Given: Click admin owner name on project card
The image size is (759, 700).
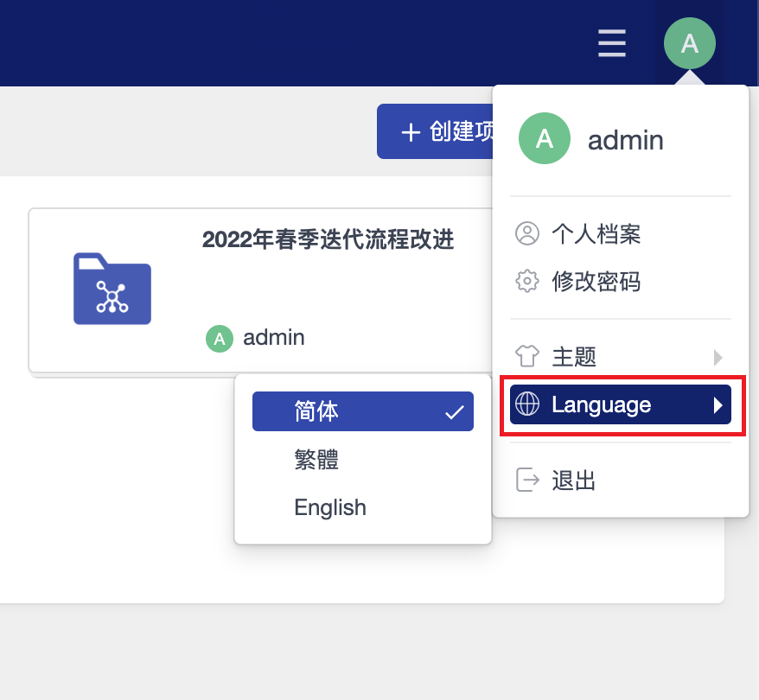Looking at the screenshot, I should coord(273,337).
